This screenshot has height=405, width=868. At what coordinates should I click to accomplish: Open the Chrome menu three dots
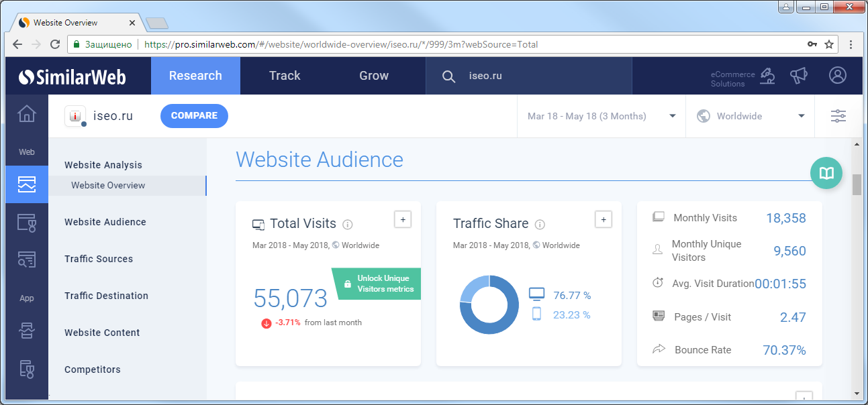click(851, 44)
